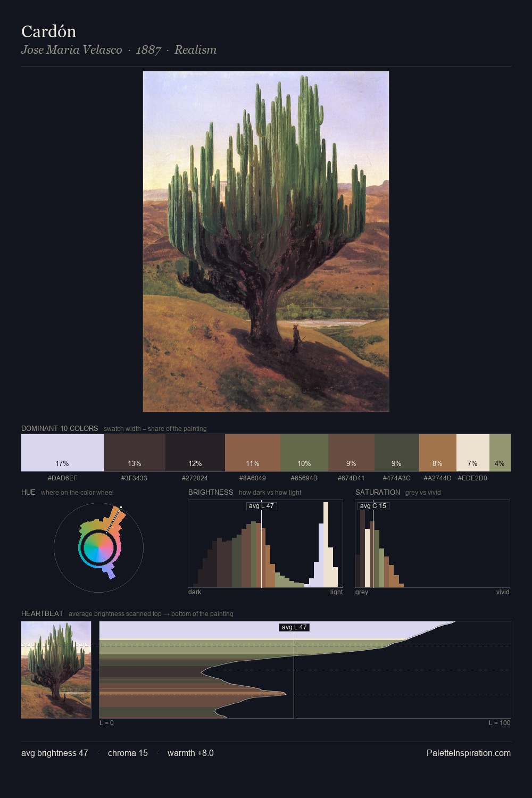Click the year 1887 text
This screenshot has width=532, height=798.
(148, 50)
